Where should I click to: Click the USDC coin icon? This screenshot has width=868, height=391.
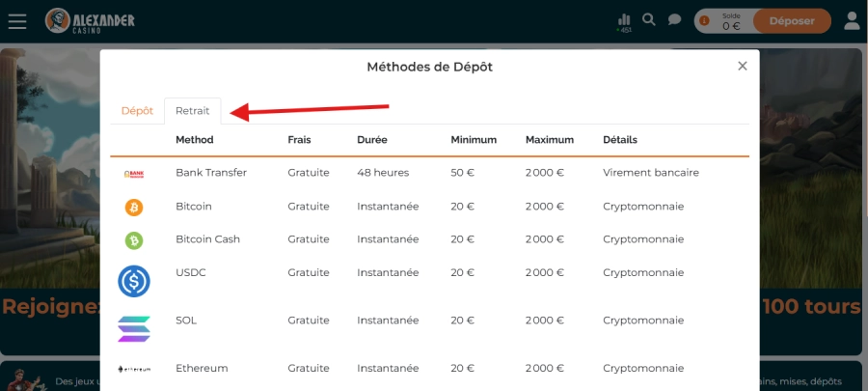tap(134, 281)
